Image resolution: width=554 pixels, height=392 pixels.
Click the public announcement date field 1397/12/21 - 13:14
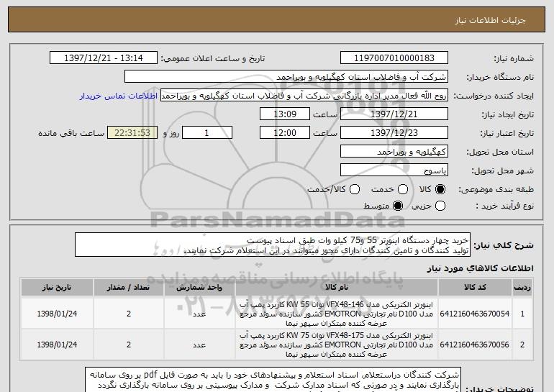(x=104, y=58)
